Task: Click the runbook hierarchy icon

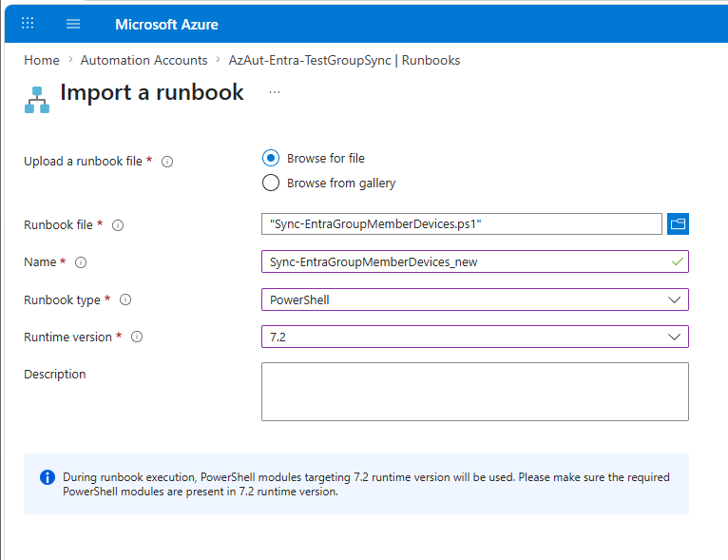Action: click(37, 100)
